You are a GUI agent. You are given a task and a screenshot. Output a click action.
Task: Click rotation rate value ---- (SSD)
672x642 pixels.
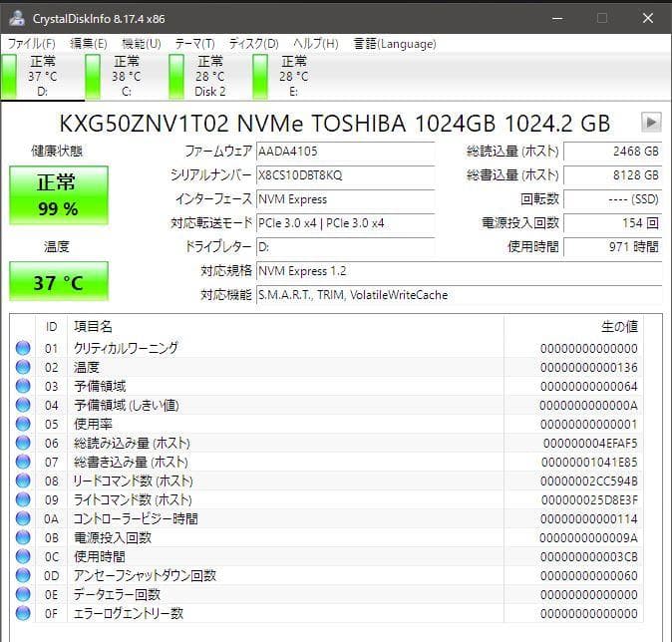pyautogui.click(x=613, y=199)
